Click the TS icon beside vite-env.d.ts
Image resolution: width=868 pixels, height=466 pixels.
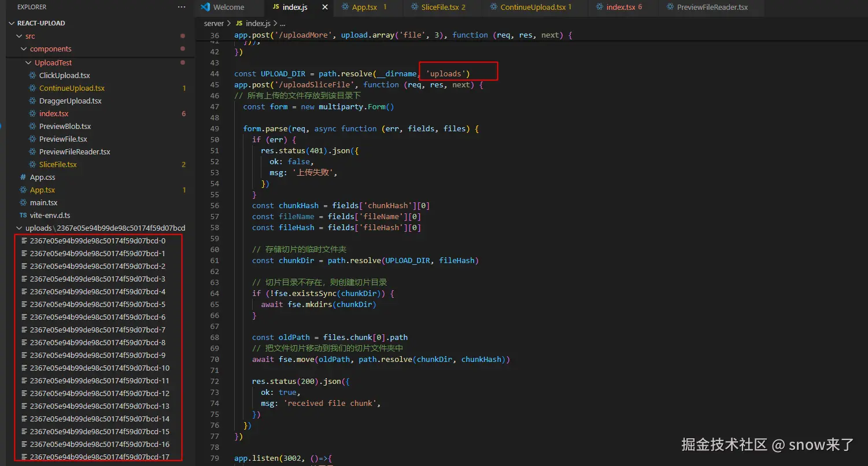coord(23,215)
